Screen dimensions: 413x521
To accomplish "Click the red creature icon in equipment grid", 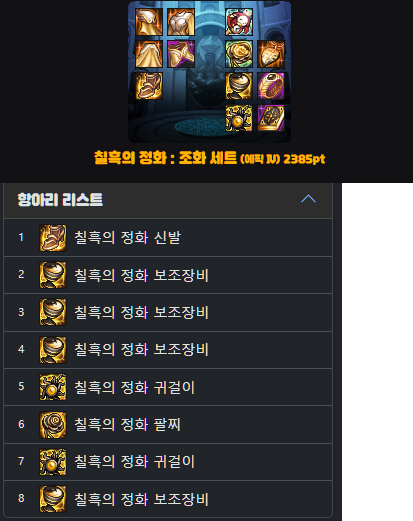I will [239, 22].
